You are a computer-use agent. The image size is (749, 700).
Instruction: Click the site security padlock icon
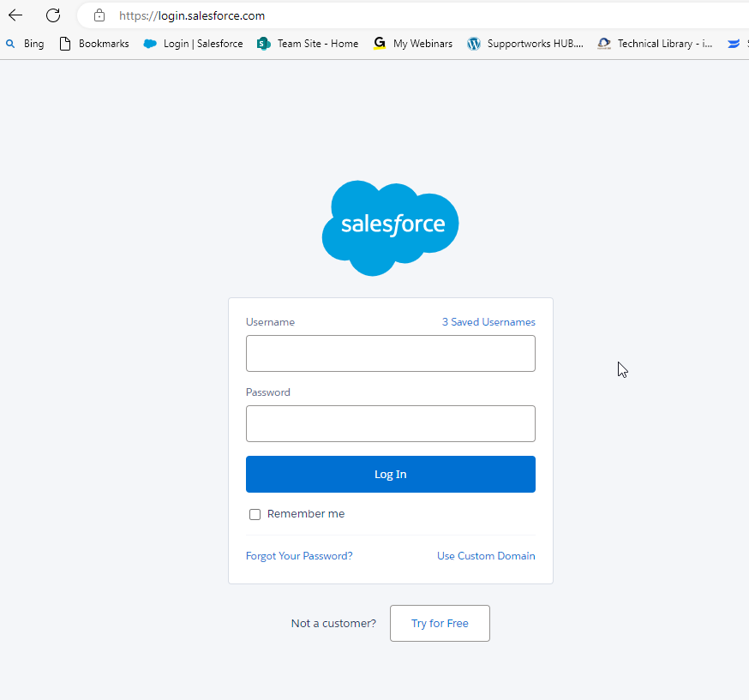99,15
